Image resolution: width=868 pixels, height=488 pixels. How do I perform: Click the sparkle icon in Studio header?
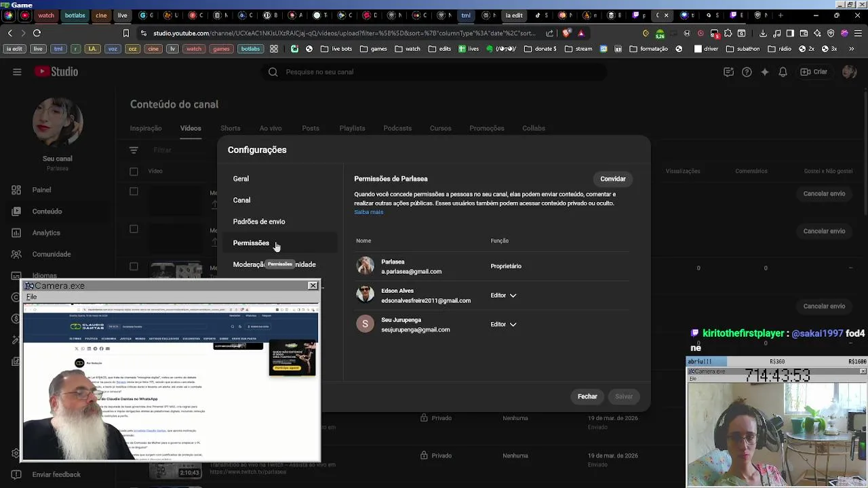coord(765,72)
